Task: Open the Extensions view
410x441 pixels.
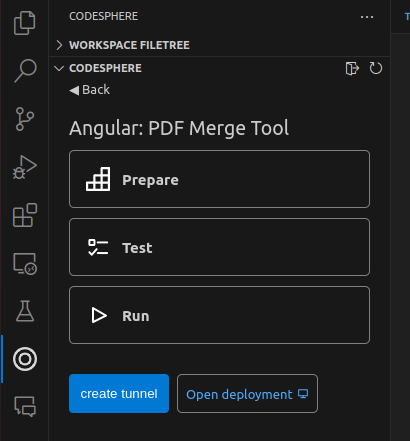Action: [x=25, y=215]
